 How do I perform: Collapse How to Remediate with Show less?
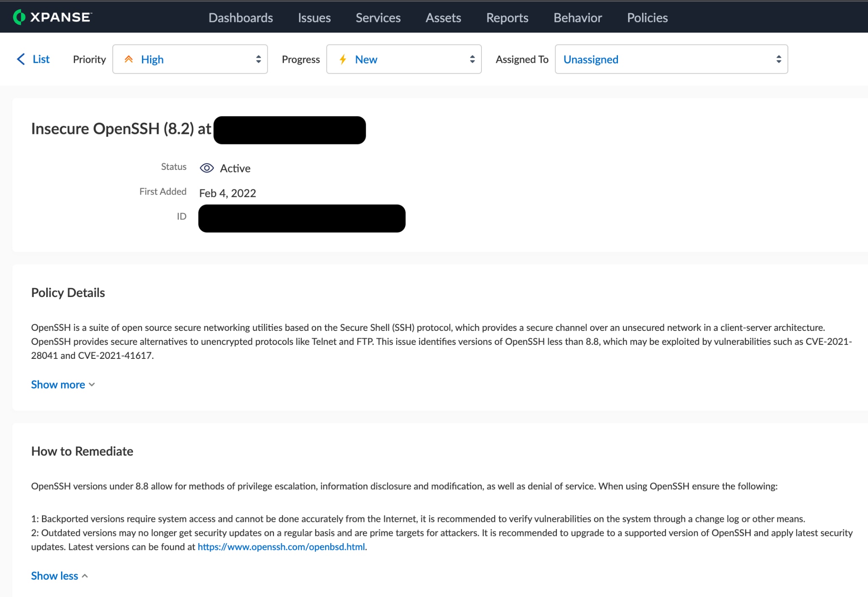click(x=59, y=575)
